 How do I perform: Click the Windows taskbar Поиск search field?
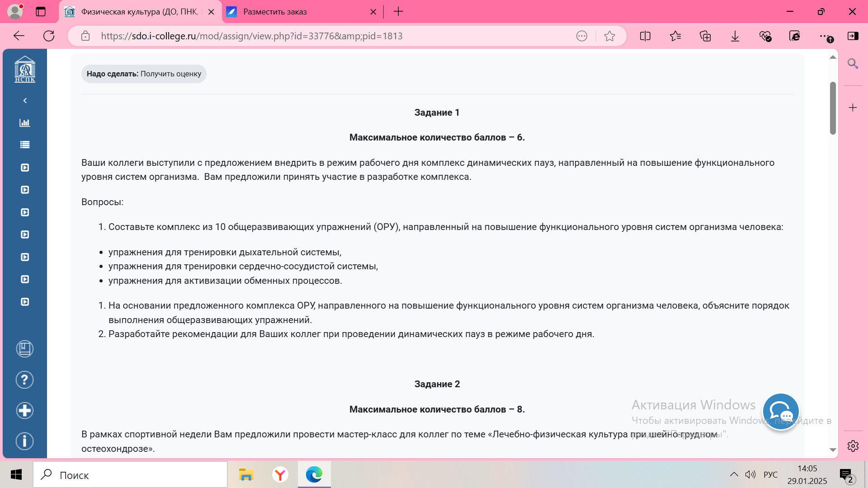coord(131,475)
